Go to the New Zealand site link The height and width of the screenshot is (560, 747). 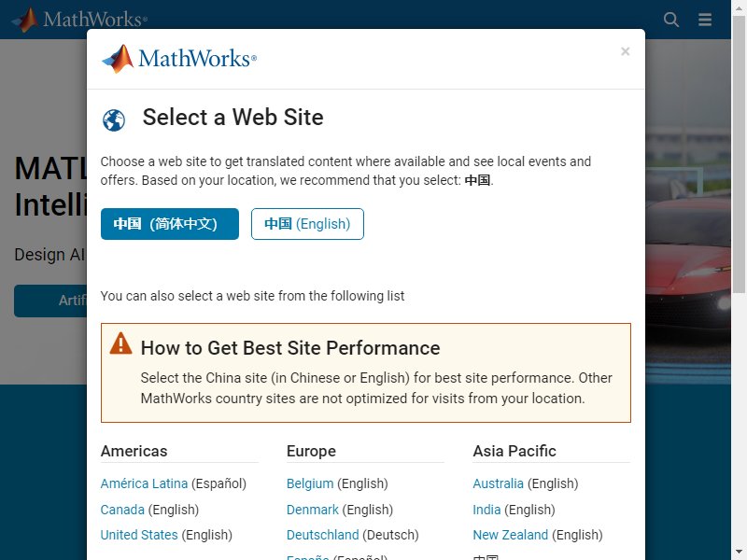[510, 535]
